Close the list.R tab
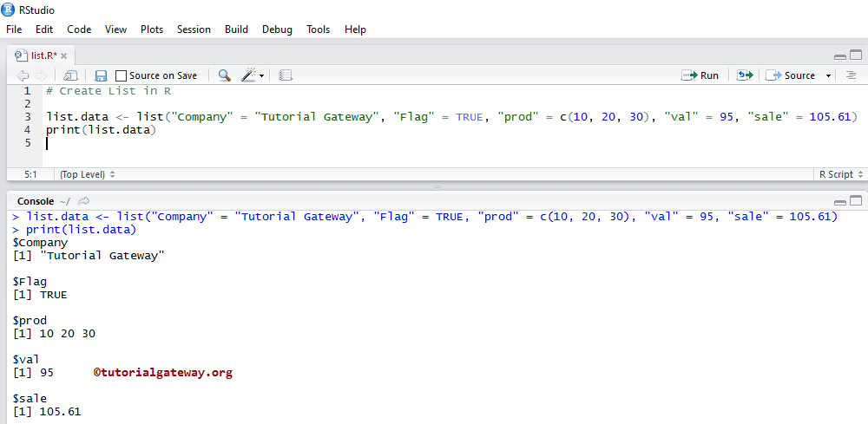 (x=63, y=55)
